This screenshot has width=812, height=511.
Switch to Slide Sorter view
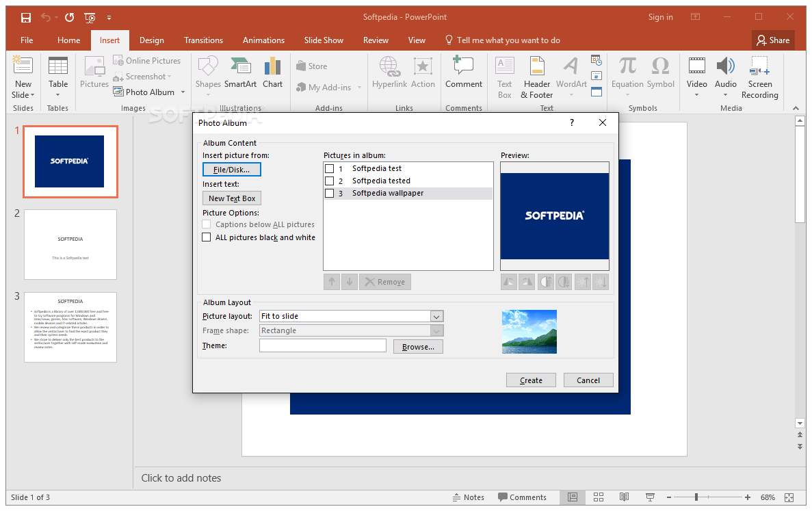(x=598, y=497)
